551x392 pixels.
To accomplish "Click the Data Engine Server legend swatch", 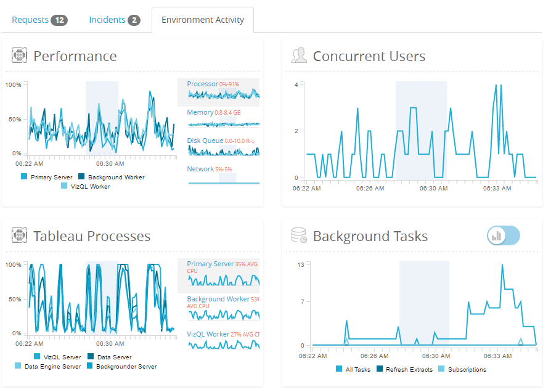I will pos(18,365).
